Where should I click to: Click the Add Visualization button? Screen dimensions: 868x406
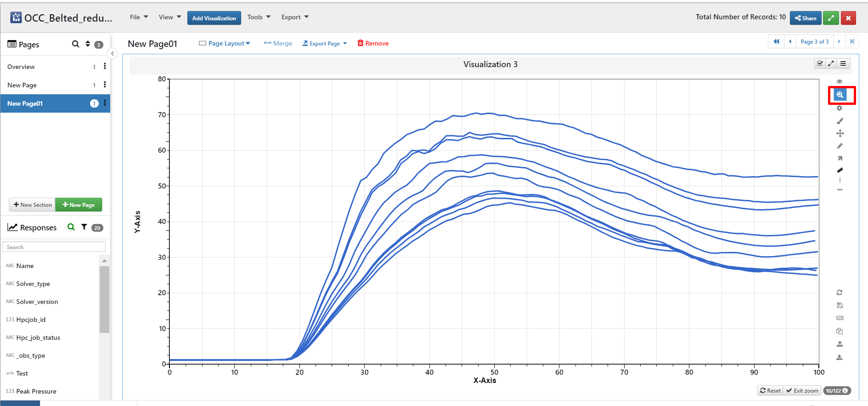[214, 18]
